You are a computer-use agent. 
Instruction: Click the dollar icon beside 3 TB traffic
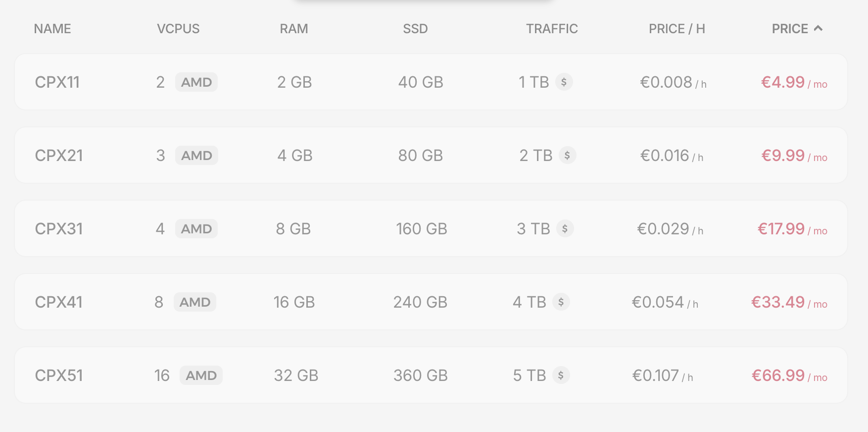pos(565,228)
